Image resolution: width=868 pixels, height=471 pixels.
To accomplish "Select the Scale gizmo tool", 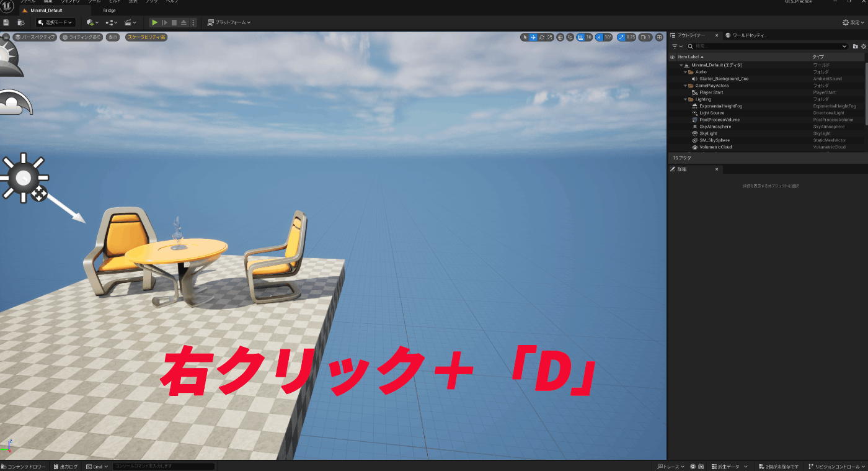I will click(x=550, y=37).
